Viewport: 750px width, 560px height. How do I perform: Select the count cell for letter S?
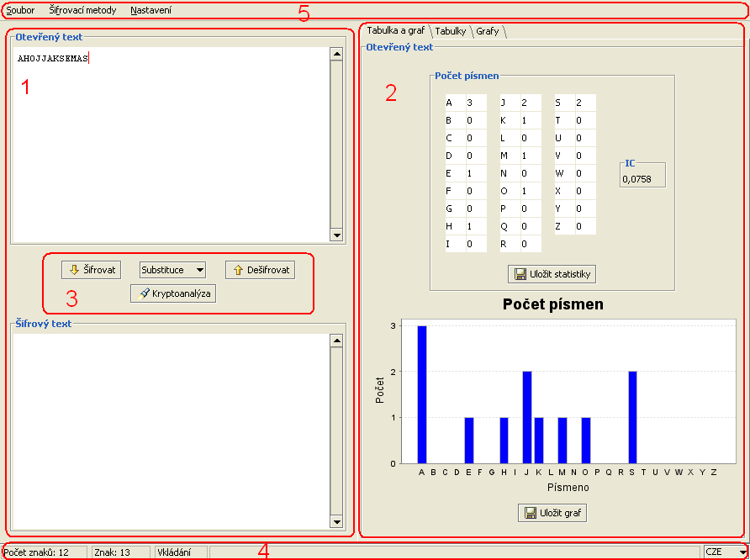(x=585, y=103)
